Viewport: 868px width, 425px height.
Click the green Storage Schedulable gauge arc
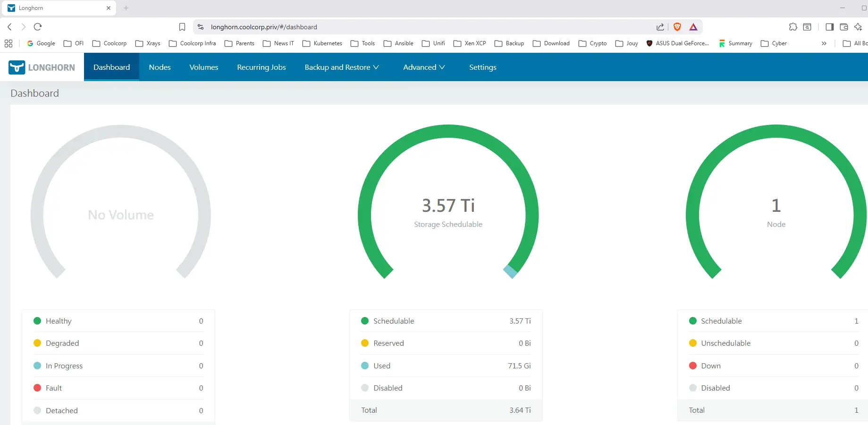pyautogui.click(x=448, y=132)
